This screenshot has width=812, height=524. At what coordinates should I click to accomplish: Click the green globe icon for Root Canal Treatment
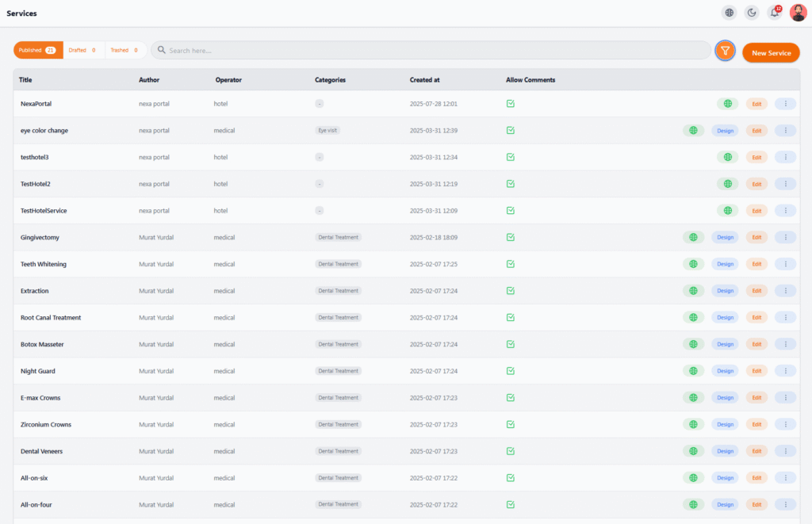click(693, 317)
